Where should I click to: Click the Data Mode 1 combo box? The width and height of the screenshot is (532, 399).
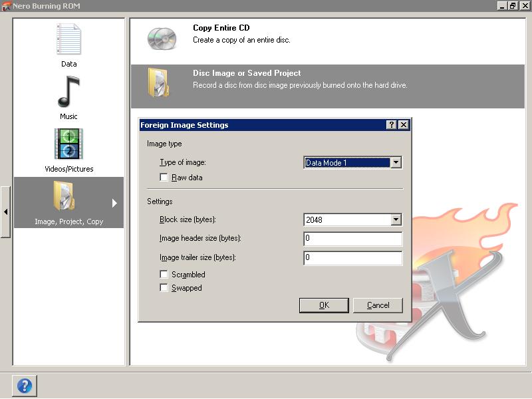[x=353, y=162]
